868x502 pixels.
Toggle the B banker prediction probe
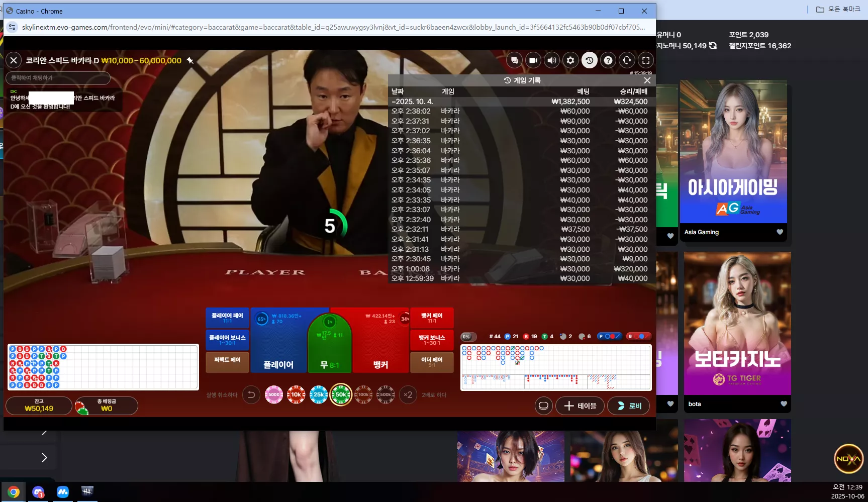[x=638, y=336]
